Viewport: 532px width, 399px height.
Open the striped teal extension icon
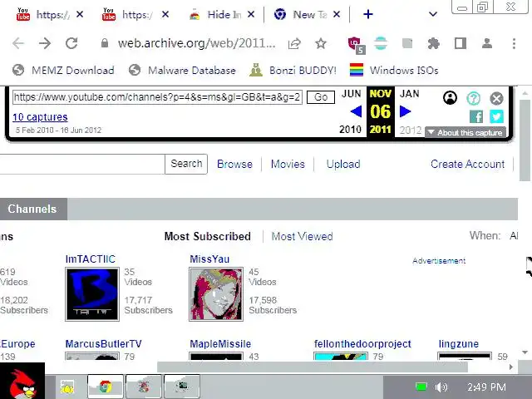(x=381, y=43)
